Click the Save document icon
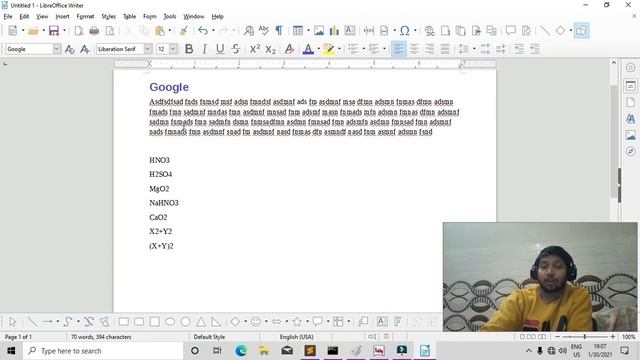 pyautogui.click(x=53, y=31)
